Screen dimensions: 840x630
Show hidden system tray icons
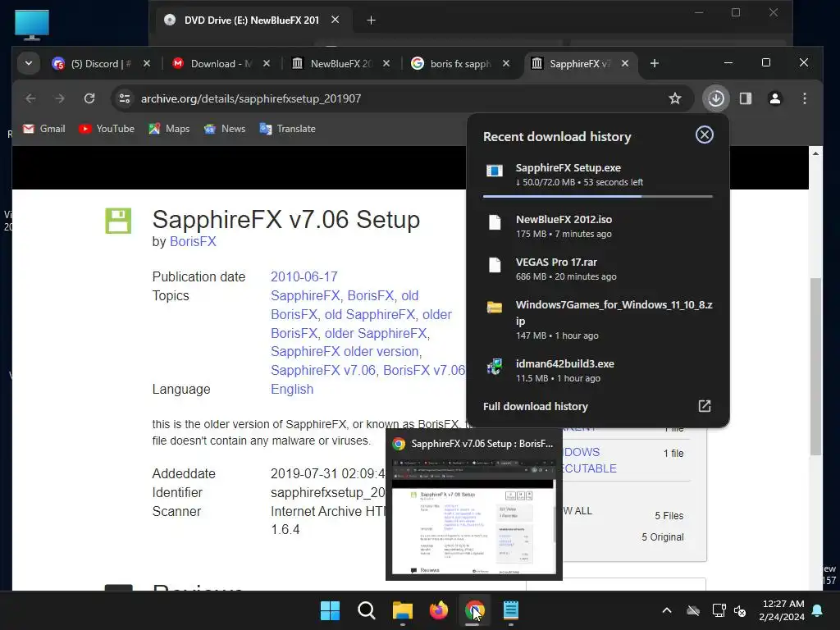click(x=667, y=610)
